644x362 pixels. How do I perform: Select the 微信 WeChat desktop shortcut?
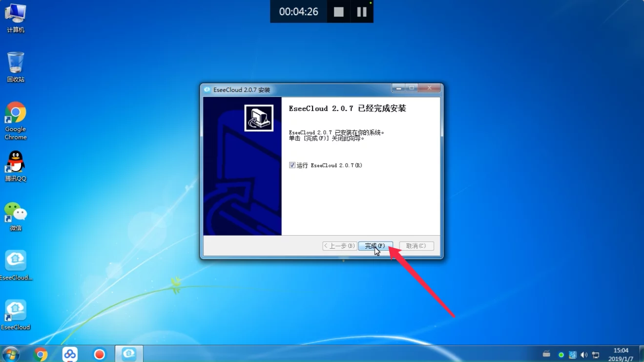[x=16, y=216]
